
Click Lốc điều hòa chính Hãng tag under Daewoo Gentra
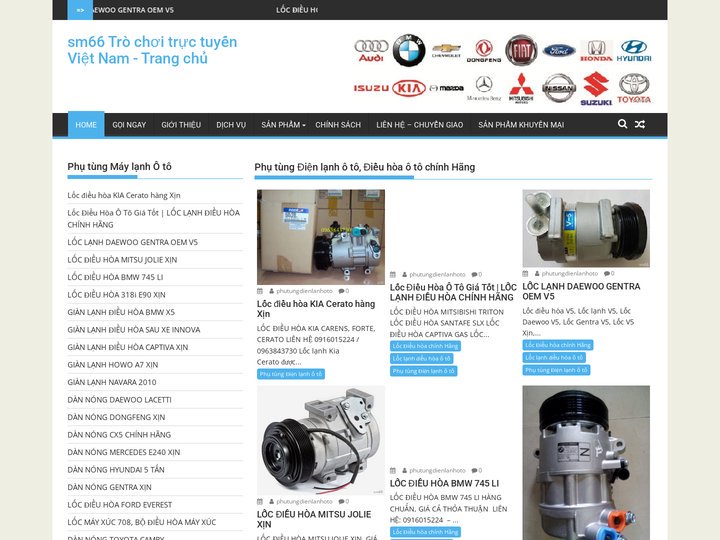(x=557, y=344)
